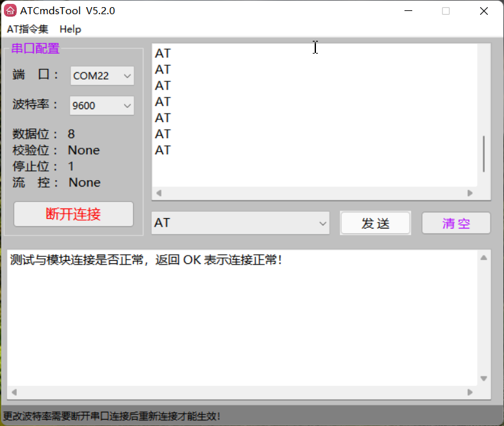504x426 pixels.
Task: Open the AT指令集 menu
Action: coord(28,29)
